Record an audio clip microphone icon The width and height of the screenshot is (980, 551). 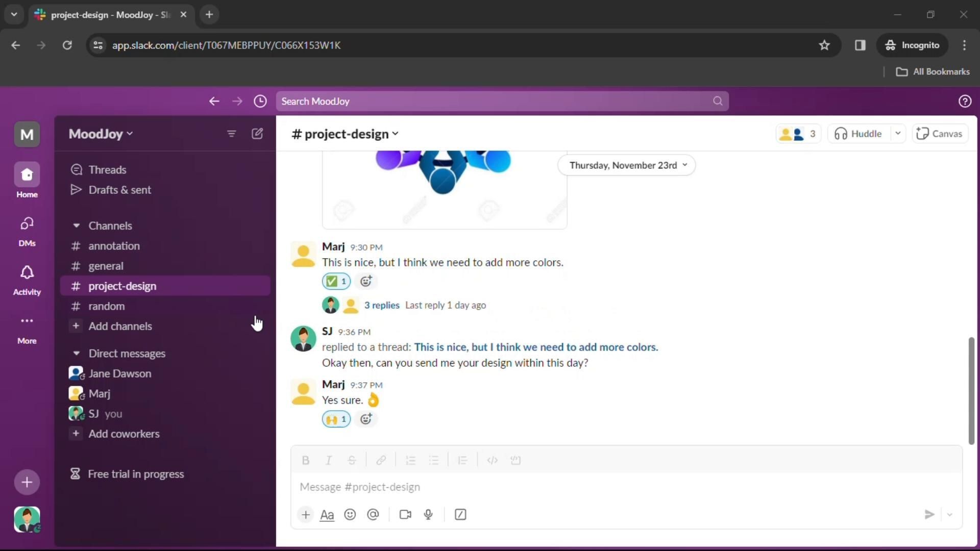(428, 515)
